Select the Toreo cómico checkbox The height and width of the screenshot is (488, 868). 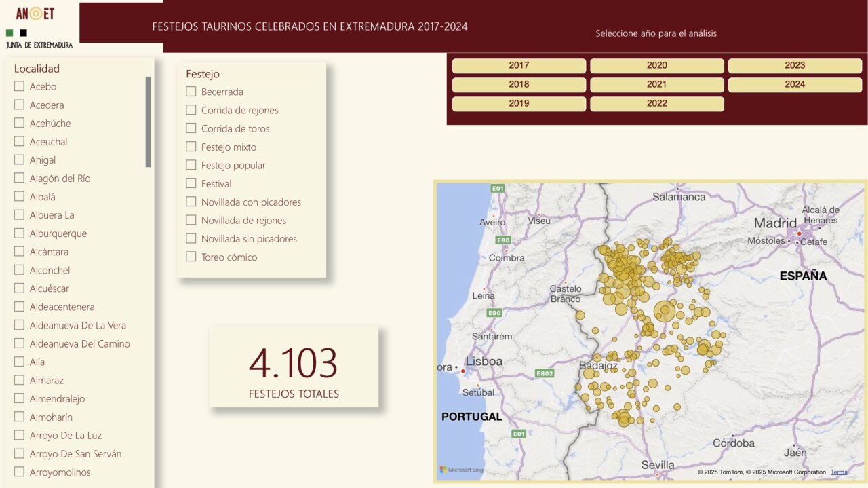(191, 257)
